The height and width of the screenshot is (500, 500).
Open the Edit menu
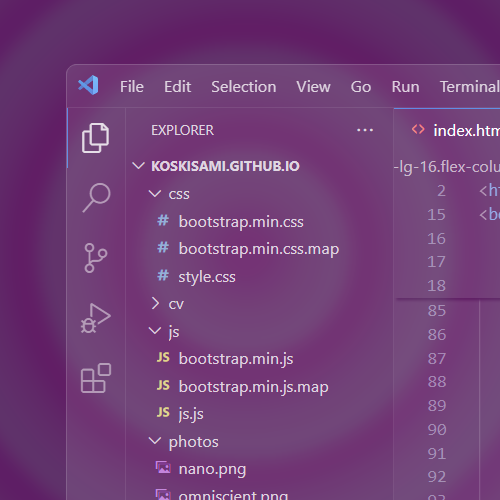[x=177, y=87]
